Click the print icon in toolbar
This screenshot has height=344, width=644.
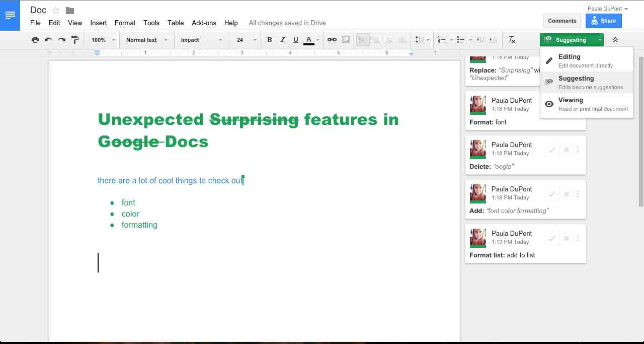(35, 40)
